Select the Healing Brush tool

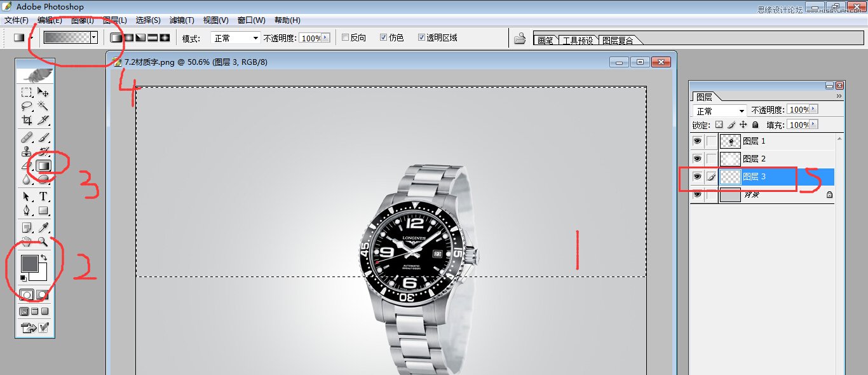coord(27,137)
